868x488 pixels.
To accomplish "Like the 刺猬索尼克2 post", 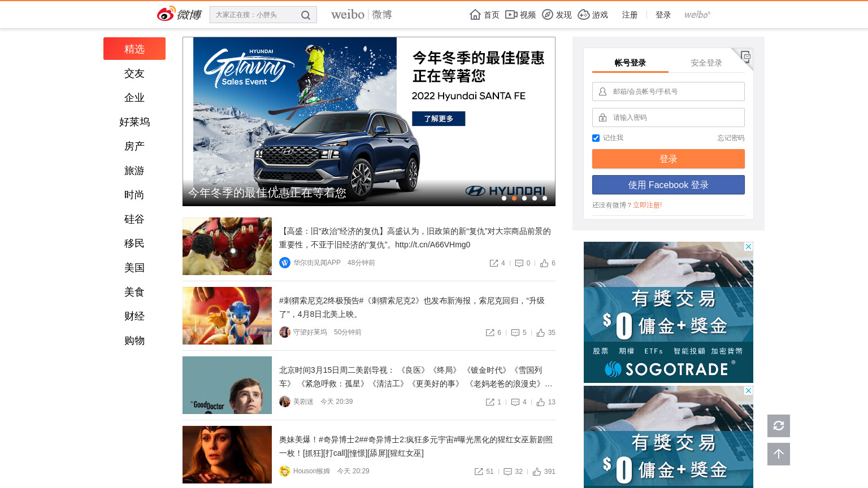I will (541, 333).
